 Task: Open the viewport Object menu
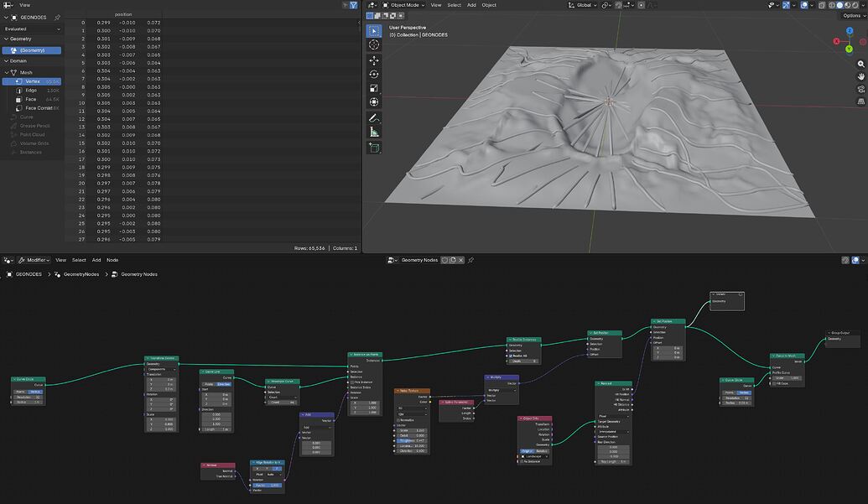coord(489,5)
